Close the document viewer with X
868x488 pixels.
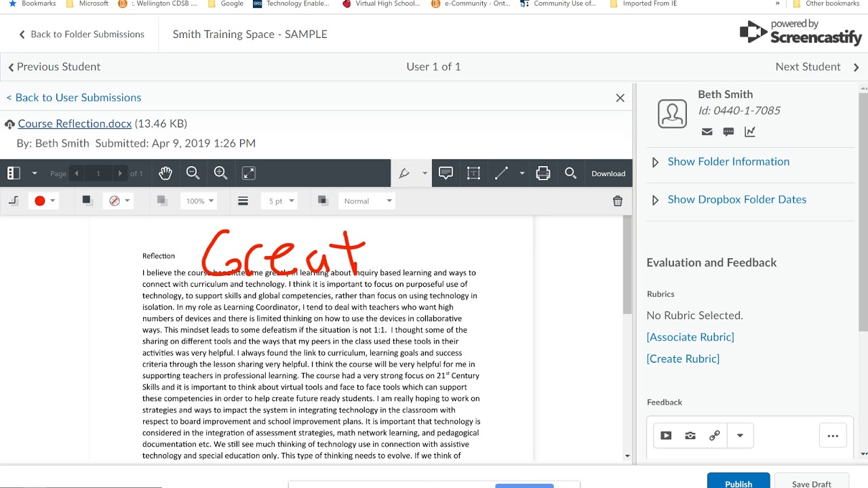tap(620, 98)
